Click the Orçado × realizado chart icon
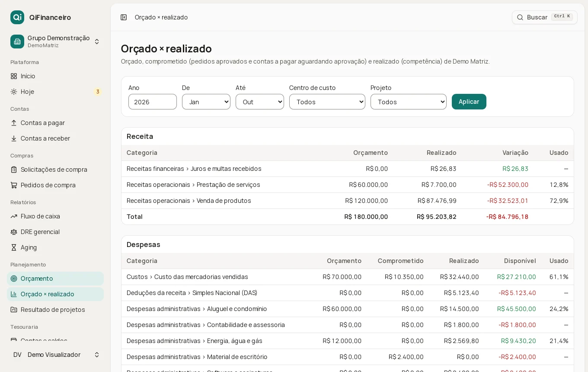588x372 pixels. click(14, 294)
